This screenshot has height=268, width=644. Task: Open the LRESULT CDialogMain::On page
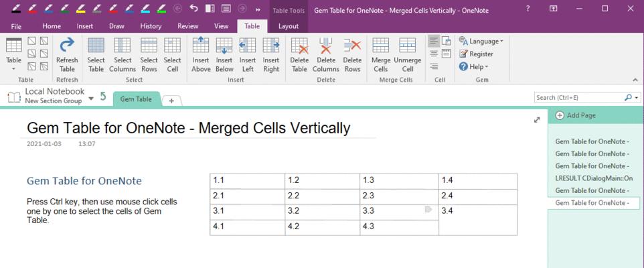[594, 178]
